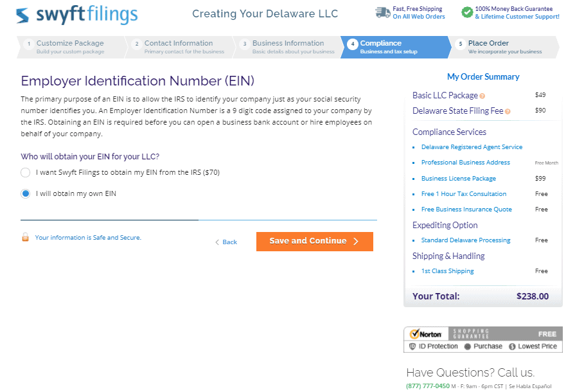Go to Place Order step
575x392 pixels.
pos(504,47)
